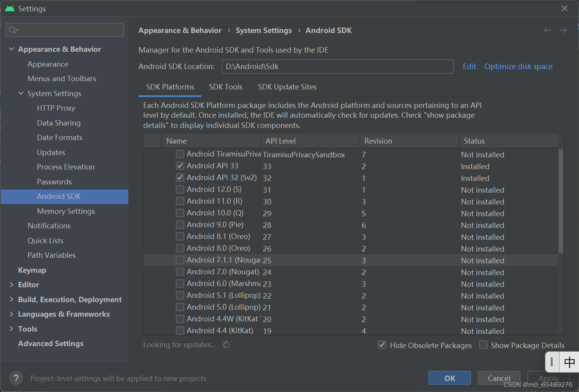This screenshot has height=392, width=579.
Task: Expand the Tools section
Action: coord(11,329)
